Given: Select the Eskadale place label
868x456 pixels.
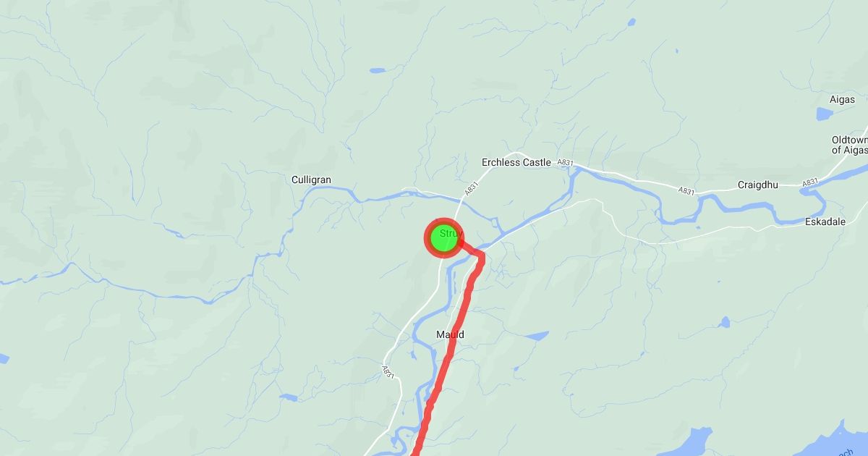Looking at the screenshot, I should [x=825, y=222].
